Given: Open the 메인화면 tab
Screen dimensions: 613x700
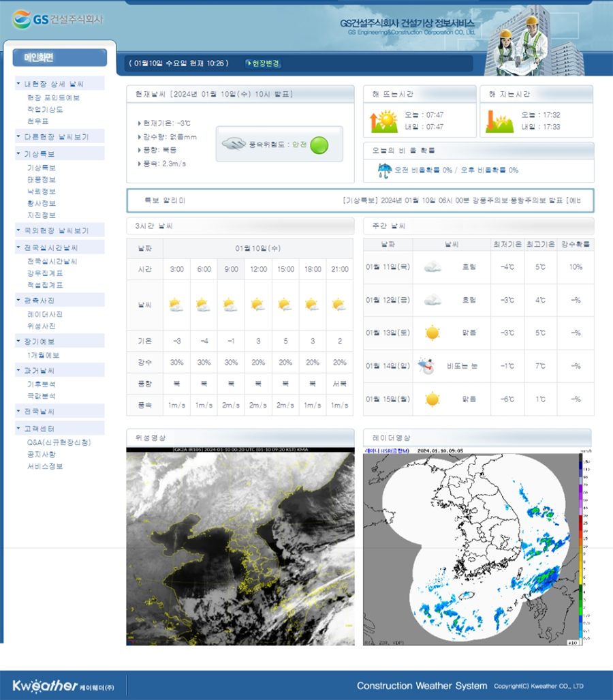Looking at the screenshot, I should 59,58.
